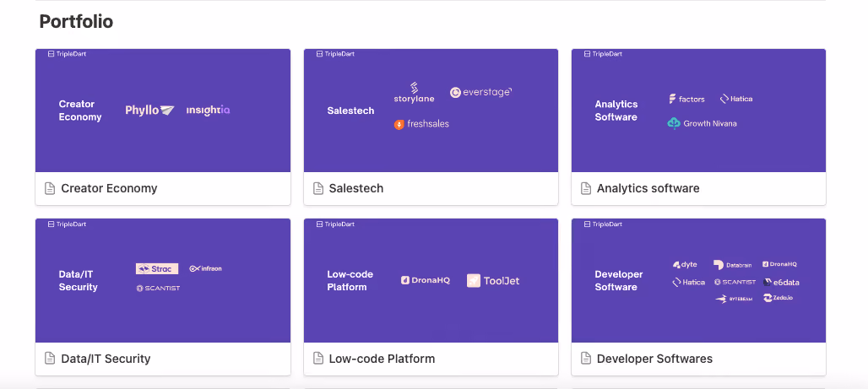Click the Growth Nivana logo
Viewport: 868px width, 389px height.
[x=702, y=123]
